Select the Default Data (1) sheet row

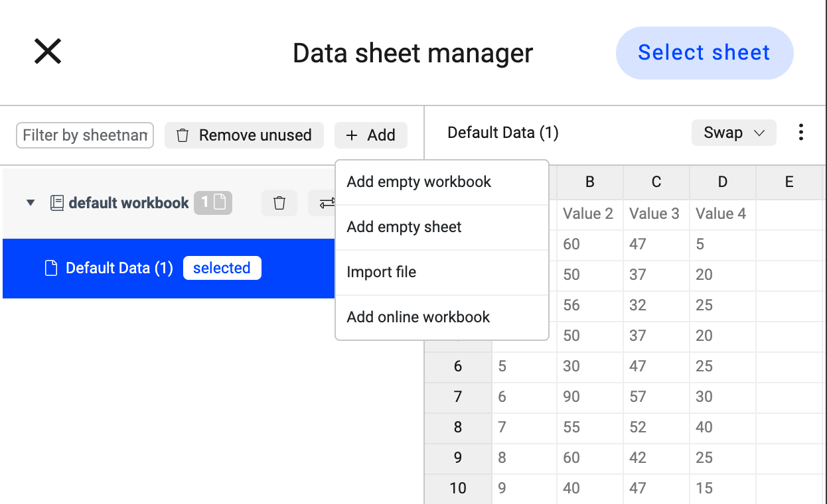169,269
